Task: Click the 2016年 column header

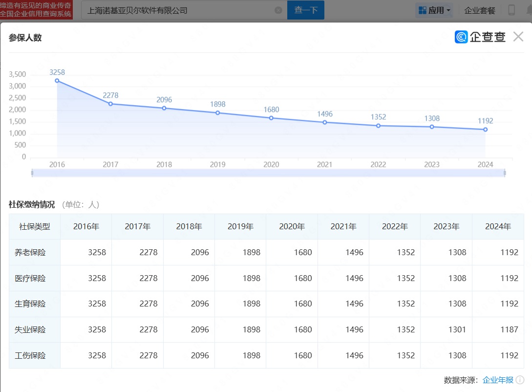Action: [86, 227]
